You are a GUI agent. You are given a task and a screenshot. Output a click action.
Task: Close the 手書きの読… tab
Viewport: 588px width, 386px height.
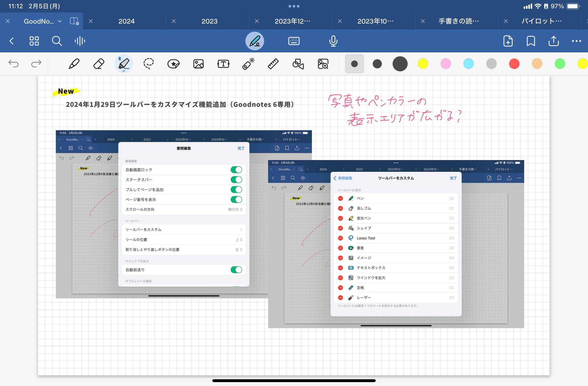click(x=423, y=21)
